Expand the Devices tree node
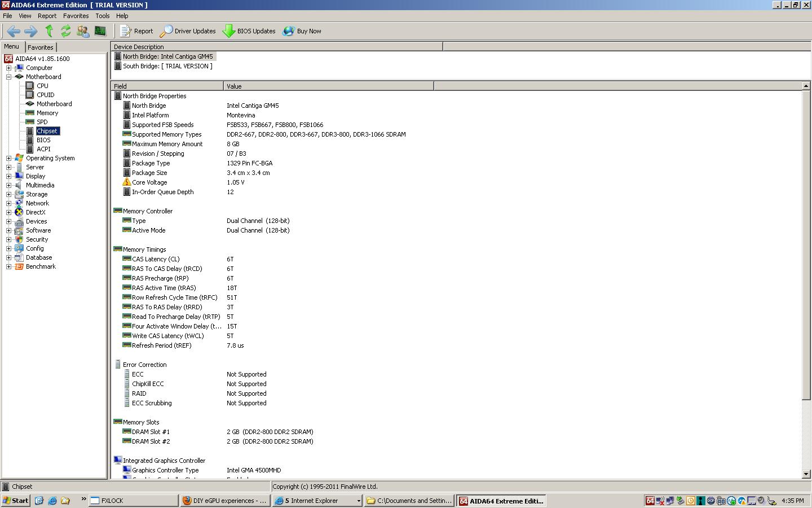Screen dimensions: 812x508 (8, 221)
